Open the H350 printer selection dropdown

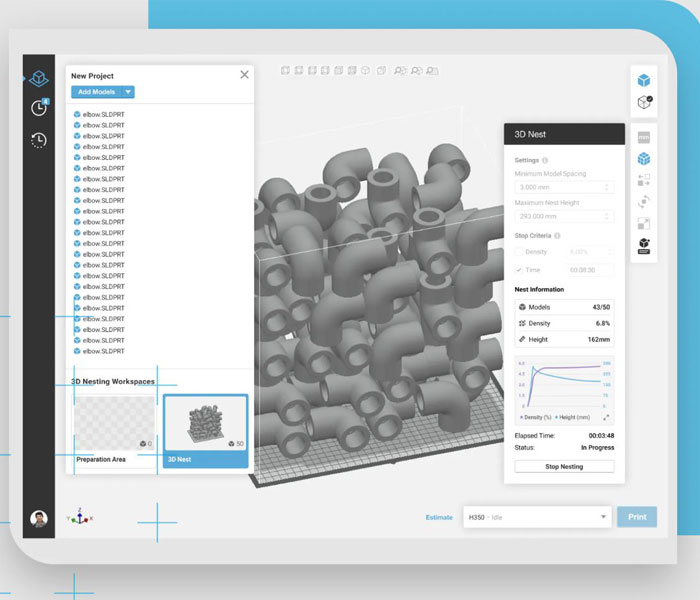(x=603, y=517)
